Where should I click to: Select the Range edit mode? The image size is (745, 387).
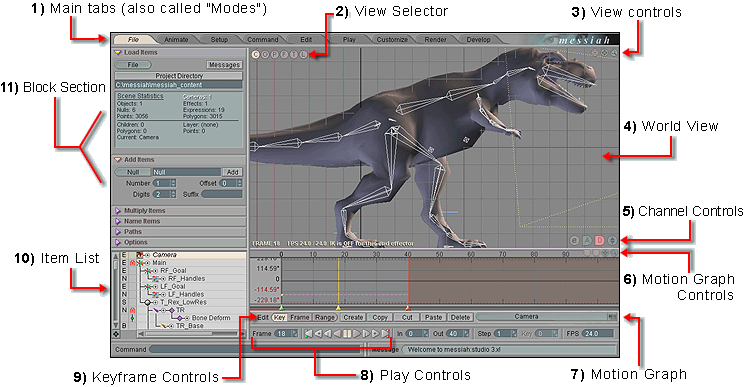tap(325, 317)
